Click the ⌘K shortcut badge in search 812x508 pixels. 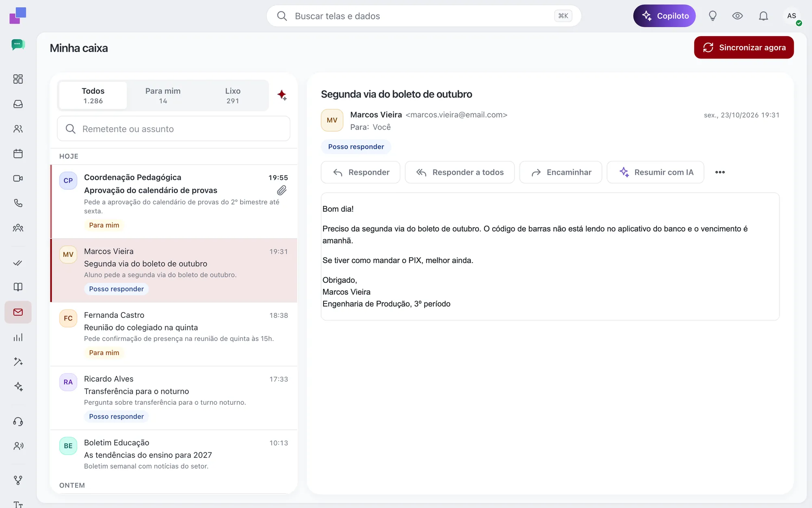pos(563,16)
